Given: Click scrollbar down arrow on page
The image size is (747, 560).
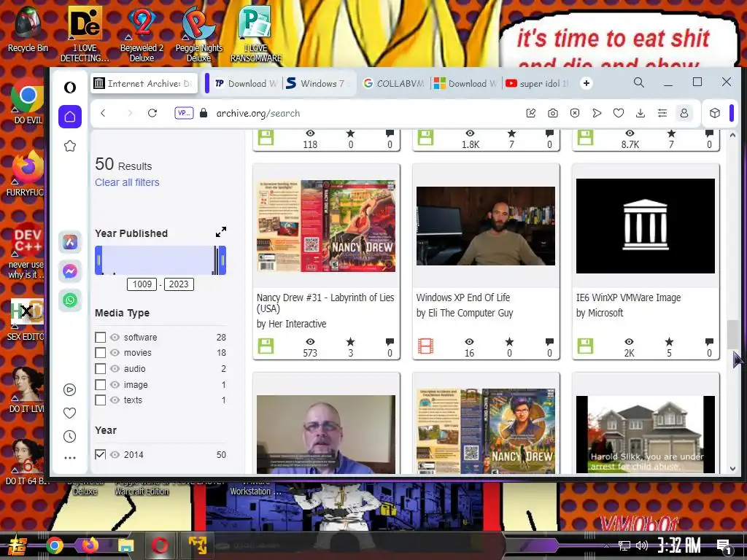Looking at the screenshot, I should click(x=732, y=468).
